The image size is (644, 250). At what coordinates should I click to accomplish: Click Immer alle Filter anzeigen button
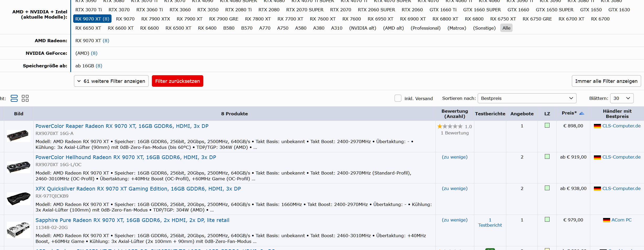point(606,81)
